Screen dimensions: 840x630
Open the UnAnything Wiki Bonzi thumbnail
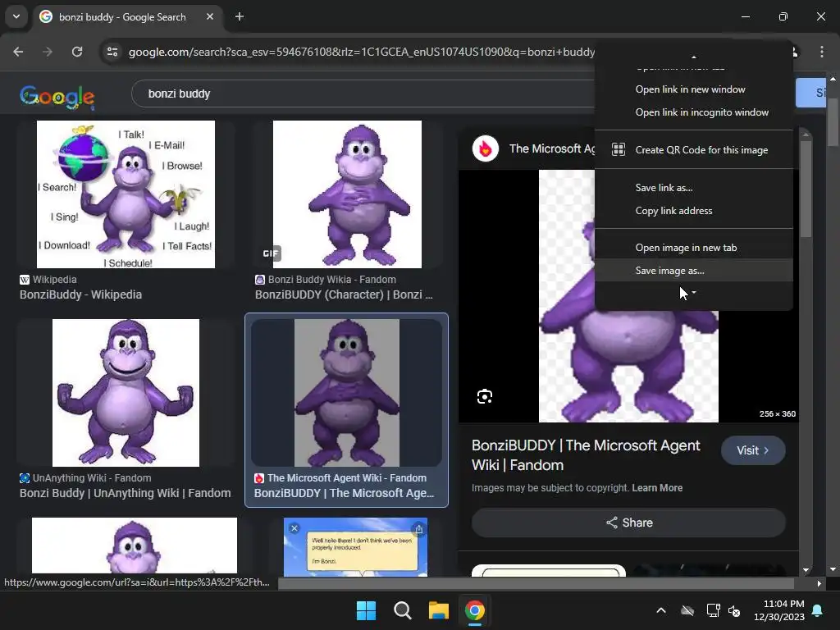(x=126, y=393)
